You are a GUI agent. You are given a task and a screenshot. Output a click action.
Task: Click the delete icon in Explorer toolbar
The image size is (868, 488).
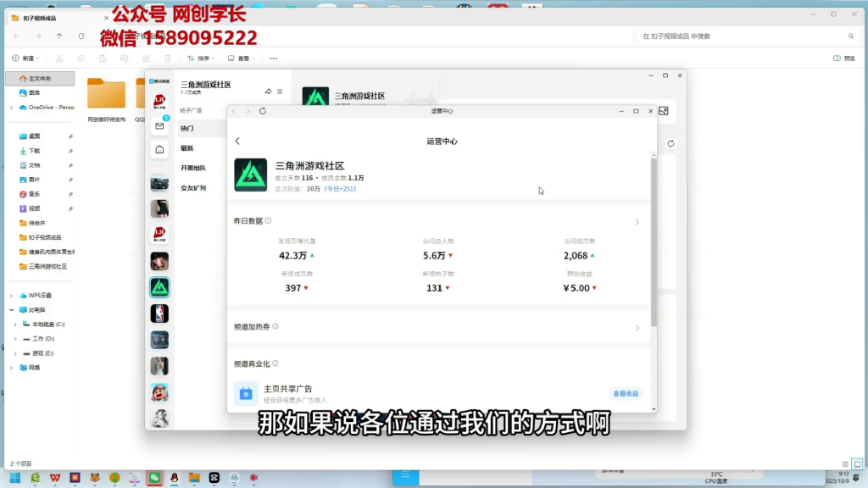click(x=168, y=58)
